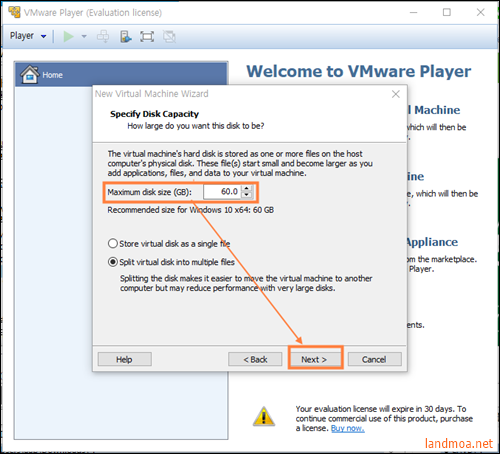Click the 'Specify Disk Capacity' heading
This screenshot has width=500, height=454.
coord(154,114)
